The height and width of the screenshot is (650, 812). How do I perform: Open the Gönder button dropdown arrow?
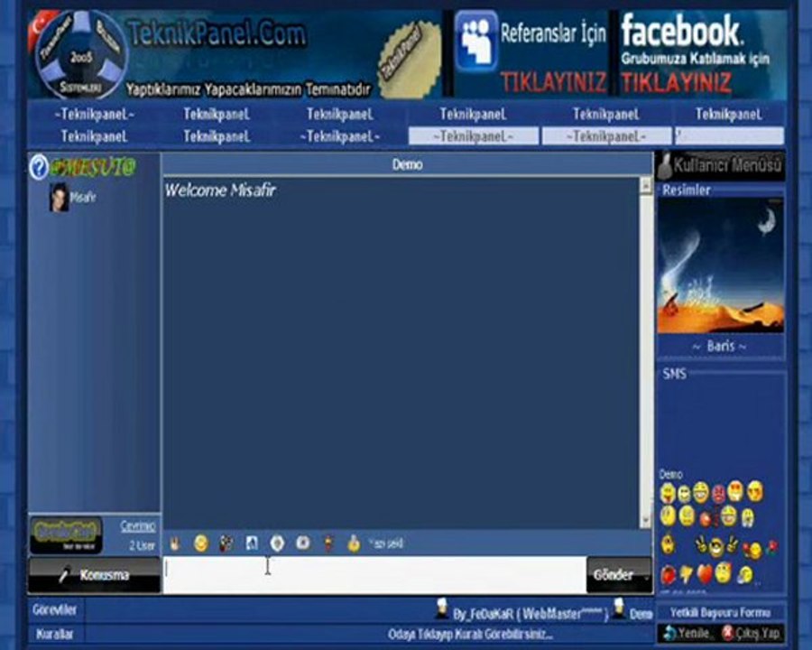646,576
